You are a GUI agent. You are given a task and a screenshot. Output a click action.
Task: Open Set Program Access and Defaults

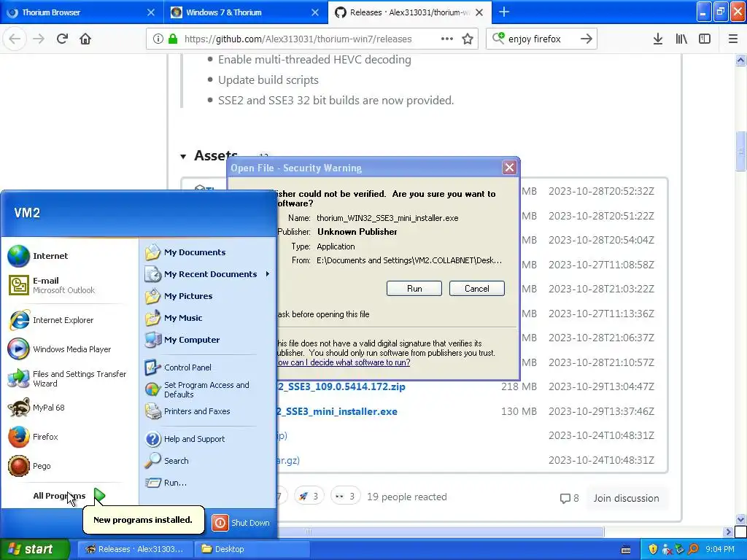[x=208, y=389]
